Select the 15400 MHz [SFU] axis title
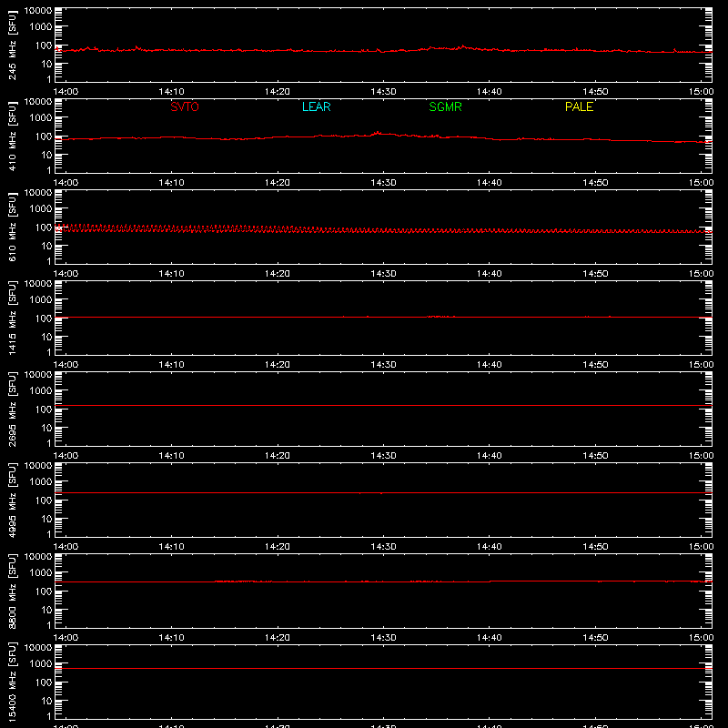Image resolution: width=728 pixels, height=728 pixels. point(13,682)
